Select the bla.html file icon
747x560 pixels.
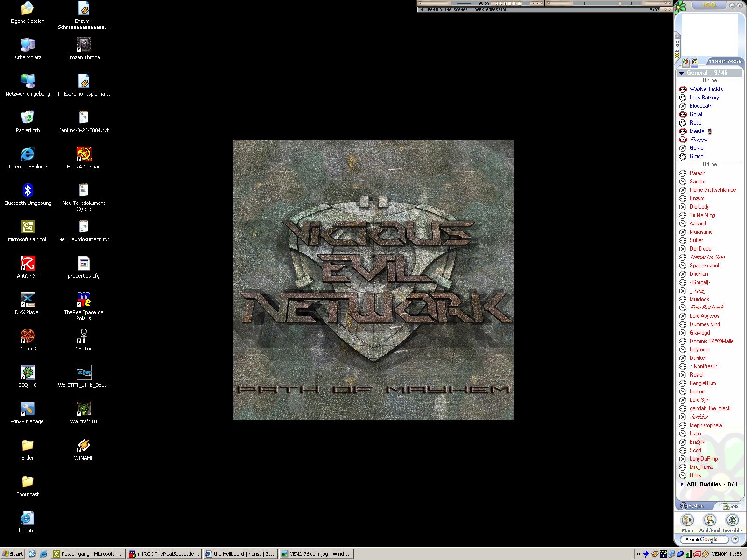pos(28,522)
